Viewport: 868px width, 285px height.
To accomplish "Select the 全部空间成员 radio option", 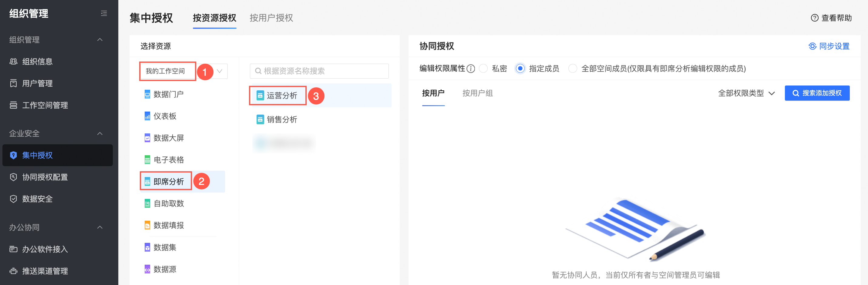I will [573, 69].
